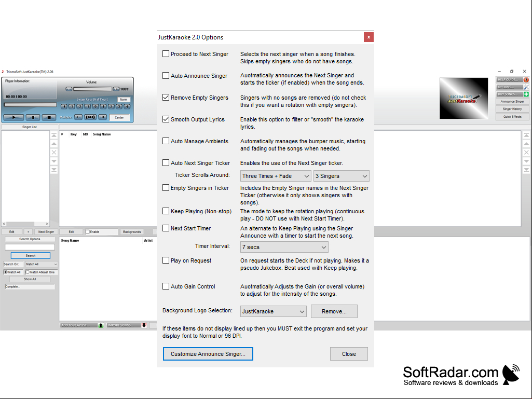Image resolution: width=532 pixels, height=399 pixels.
Task: Select left channel multiplex (L)
Action: [78, 117]
